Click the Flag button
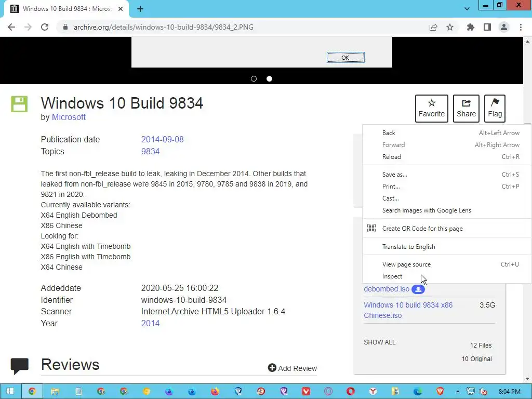This screenshot has width=532, height=399. coord(495,109)
